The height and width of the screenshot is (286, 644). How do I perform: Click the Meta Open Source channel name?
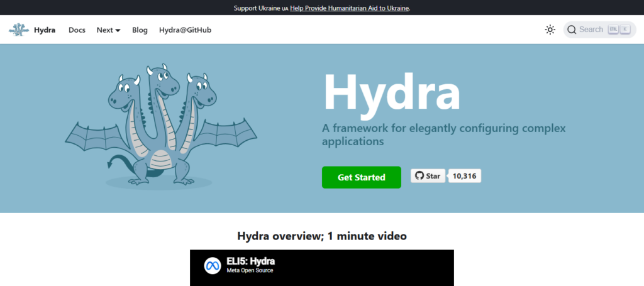[x=250, y=270]
